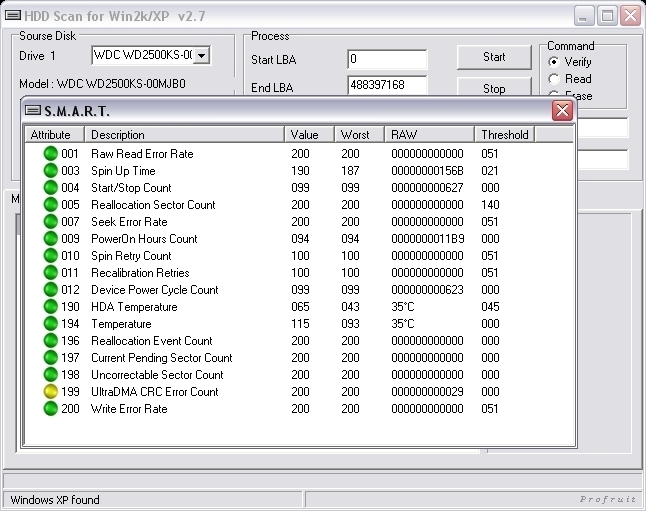Screen dimensions: 646x511
Task: Click the End LBA input field
Action: click(x=387, y=85)
